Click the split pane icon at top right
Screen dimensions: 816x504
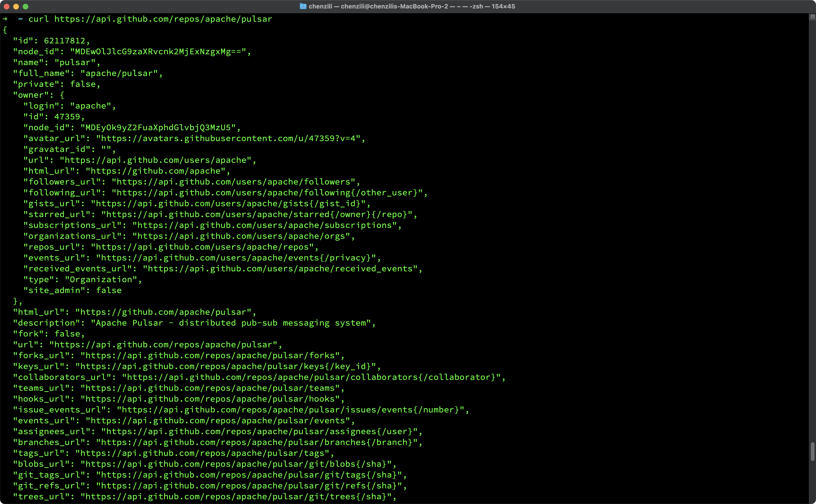click(812, 17)
